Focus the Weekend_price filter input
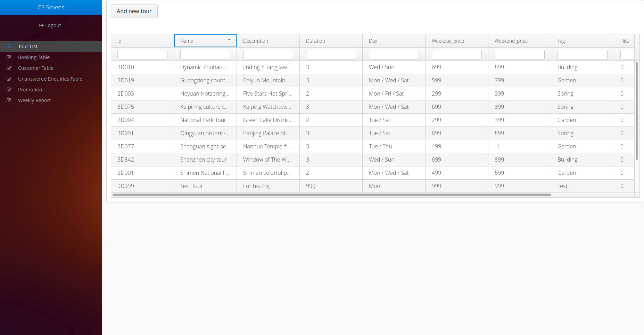The image size is (644, 335). click(520, 55)
